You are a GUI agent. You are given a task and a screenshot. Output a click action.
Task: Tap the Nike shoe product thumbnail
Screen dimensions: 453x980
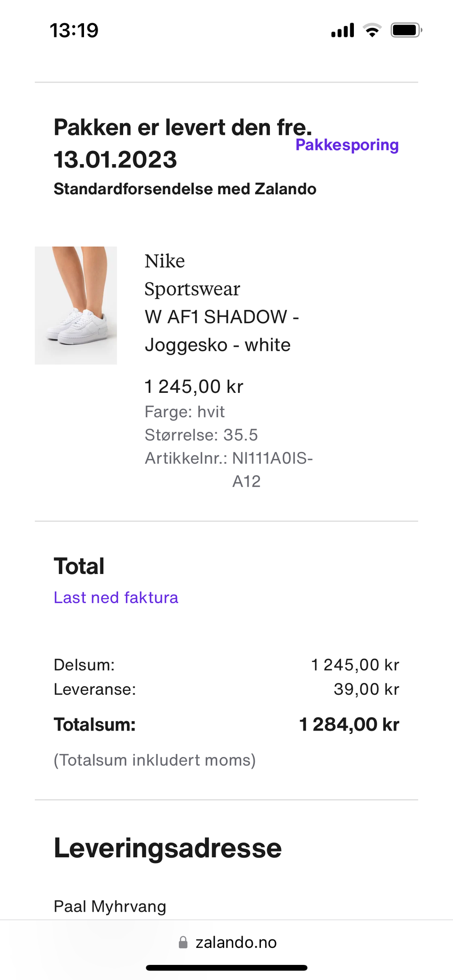pyautogui.click(x=76, y=305)
